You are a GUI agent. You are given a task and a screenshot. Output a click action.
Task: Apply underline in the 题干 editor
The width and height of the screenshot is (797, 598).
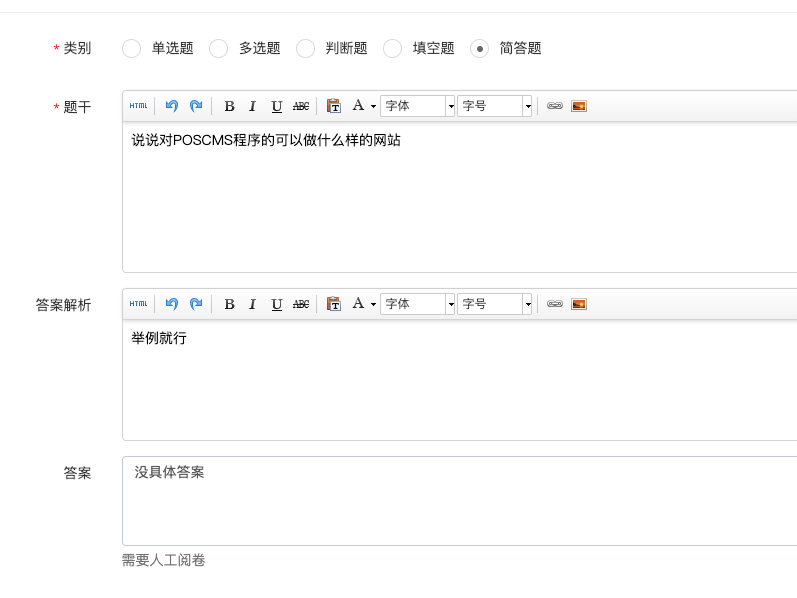(x=277, y=106)
